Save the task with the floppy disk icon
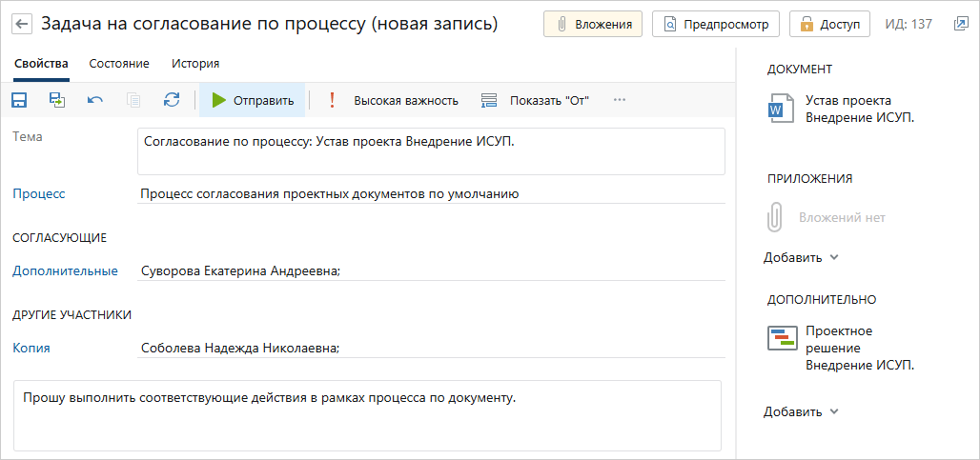Viewport: 980px width, 460px height. 19,100
